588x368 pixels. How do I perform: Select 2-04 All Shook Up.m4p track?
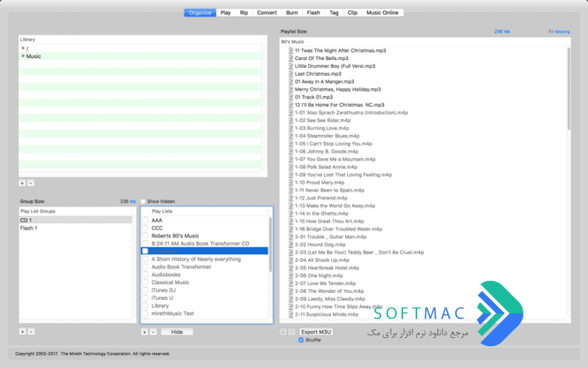pos(322,260)
